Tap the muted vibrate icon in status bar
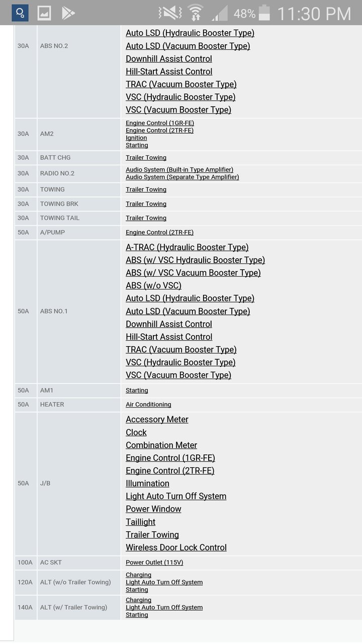This screenshot has height=644, width=362. click(170, 13)
